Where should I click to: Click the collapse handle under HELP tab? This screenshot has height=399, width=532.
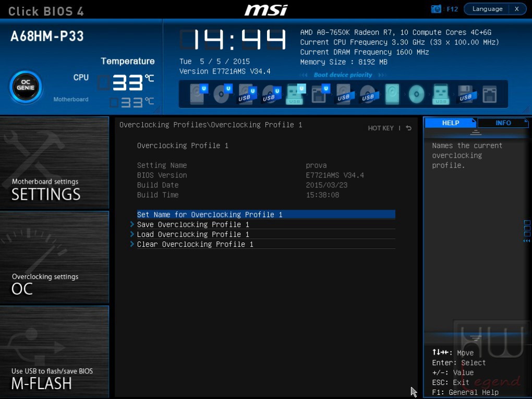(476, 132)
